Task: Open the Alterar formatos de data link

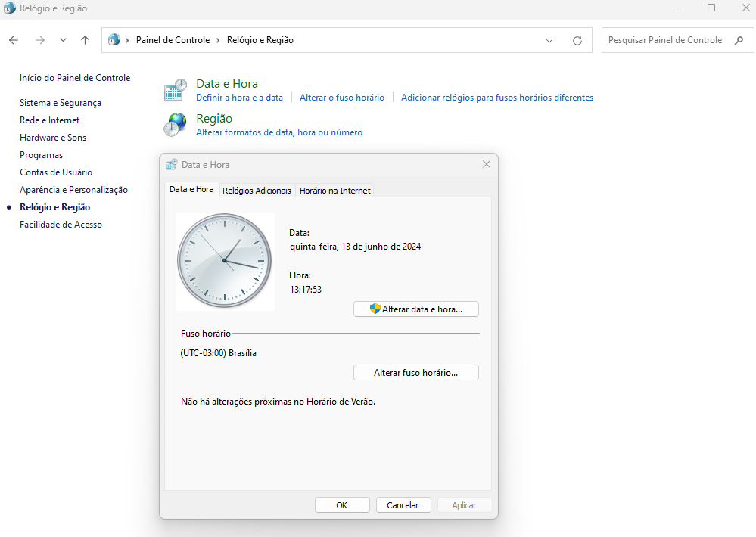Action: click(278, 132)
